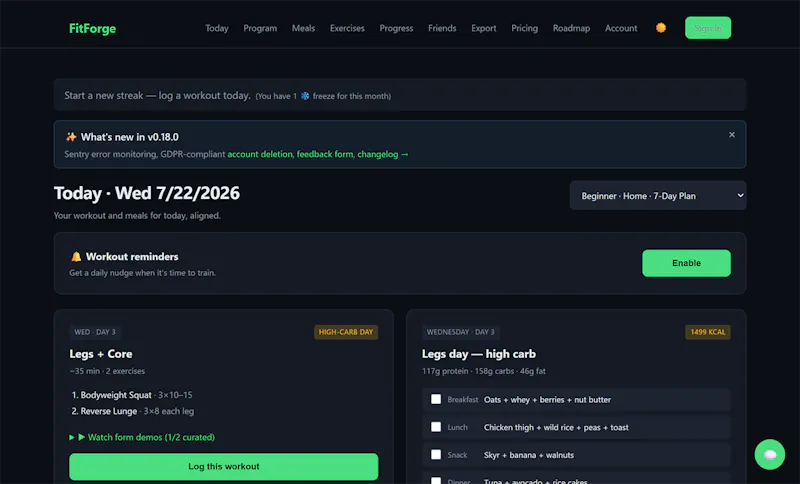Click Chicken thigh + wild rice meal text
Image resolution: width=800 pixels, height=484 pixels.
(x=556, y=427)
